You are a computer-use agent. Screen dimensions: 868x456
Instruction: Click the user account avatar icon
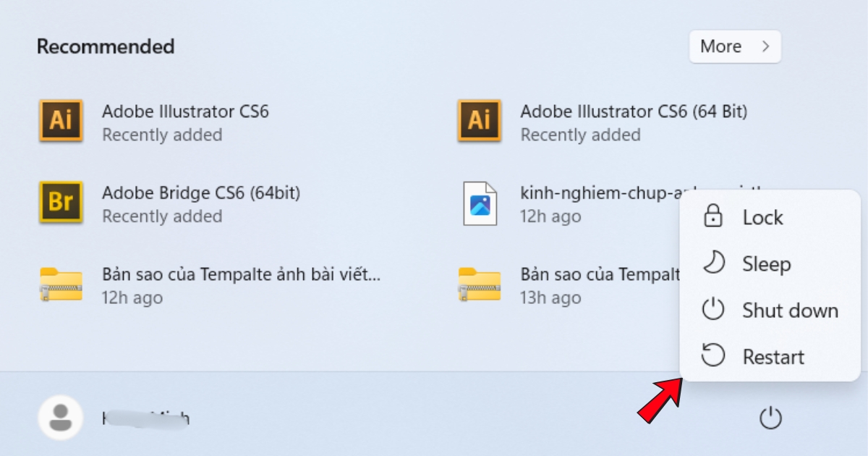(60, 418)
